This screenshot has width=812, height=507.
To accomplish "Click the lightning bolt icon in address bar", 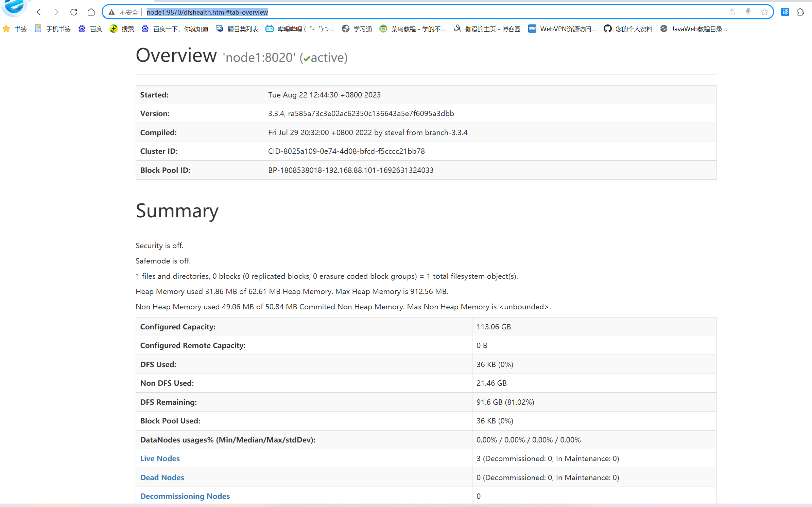I will [x=748, y=12].
